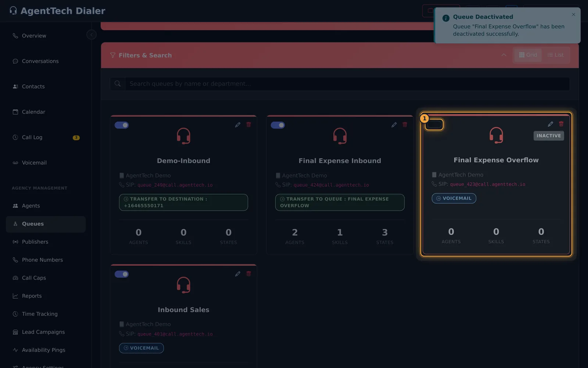588x368 pixels.
Task: Go to Conversations
Action: pos(46,61)
